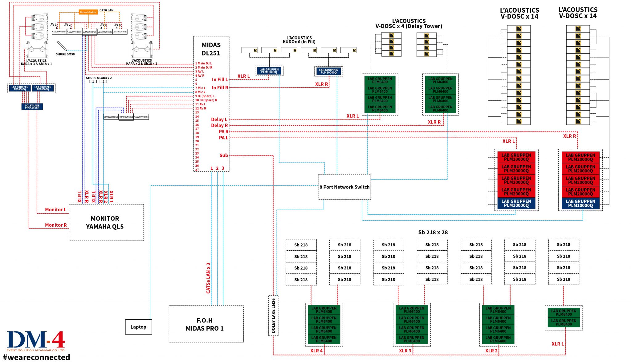Click the 'Sub' output label
The height and width of the screenshot is (364, 631).
point(224,156)
